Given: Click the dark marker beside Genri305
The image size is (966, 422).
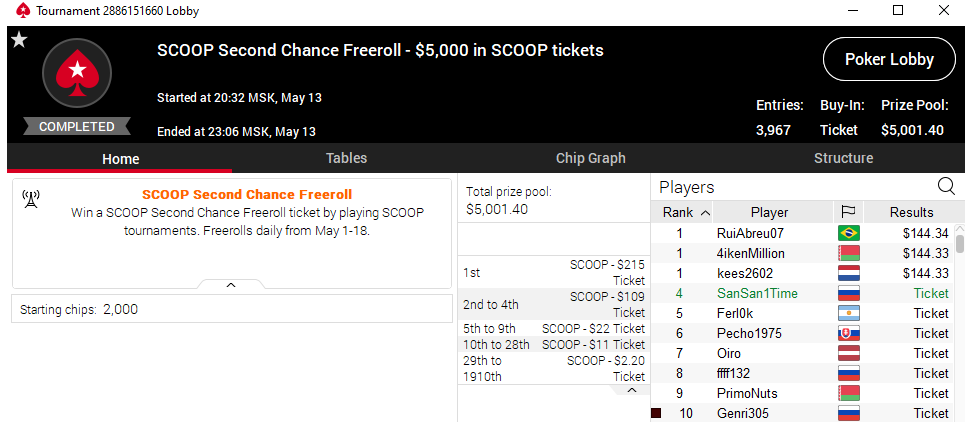Looking at the screenshot, I should 656,413.
